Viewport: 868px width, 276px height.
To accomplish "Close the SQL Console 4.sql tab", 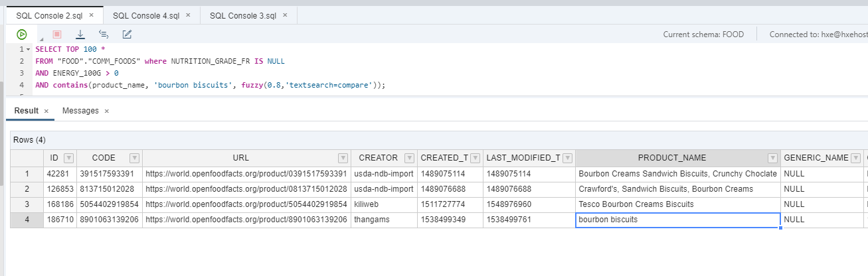I will [188, 15].
